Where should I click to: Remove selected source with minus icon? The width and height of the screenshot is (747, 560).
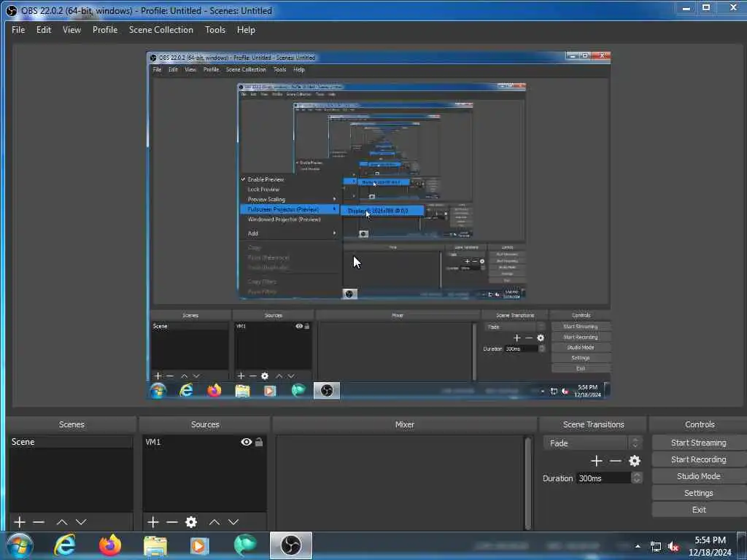[x=172, y=522]
